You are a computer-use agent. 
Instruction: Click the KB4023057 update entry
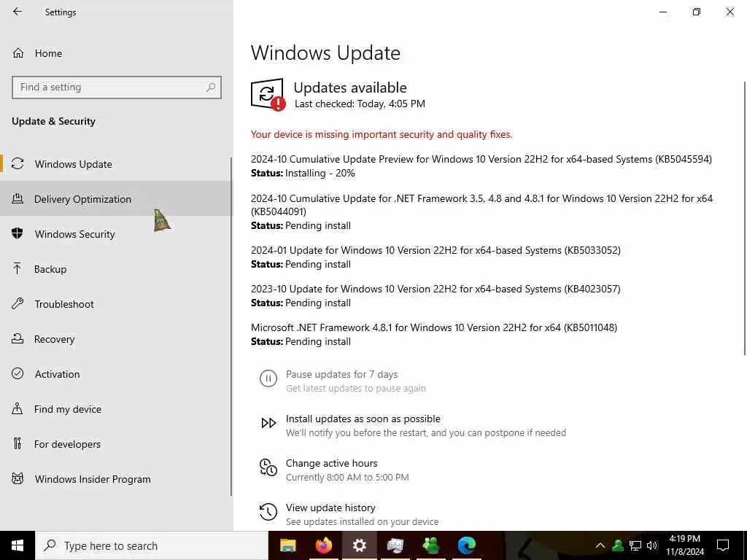436,289
